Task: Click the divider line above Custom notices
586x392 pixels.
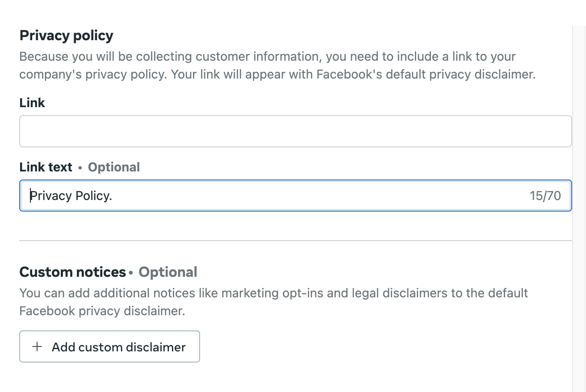Action: pos(295,241)
